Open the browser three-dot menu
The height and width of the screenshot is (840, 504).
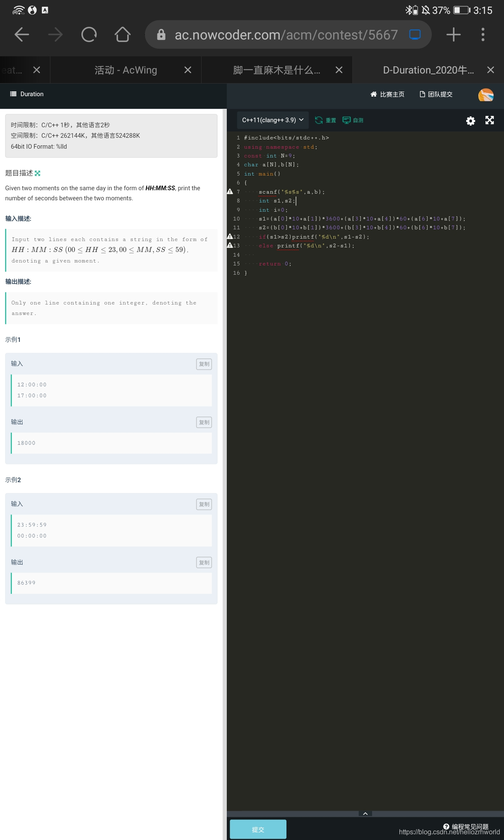pyautogui.click(x=483, y=34)
